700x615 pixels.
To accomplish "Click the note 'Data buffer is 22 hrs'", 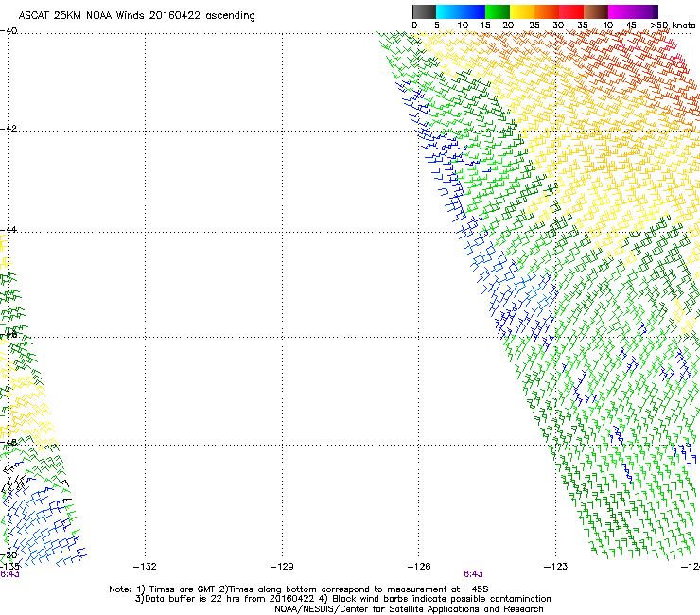I will (193, 599).
